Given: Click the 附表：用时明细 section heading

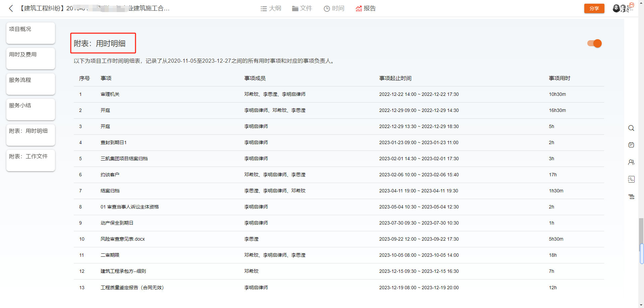Looking at the screenshot, I should point(100,44).
